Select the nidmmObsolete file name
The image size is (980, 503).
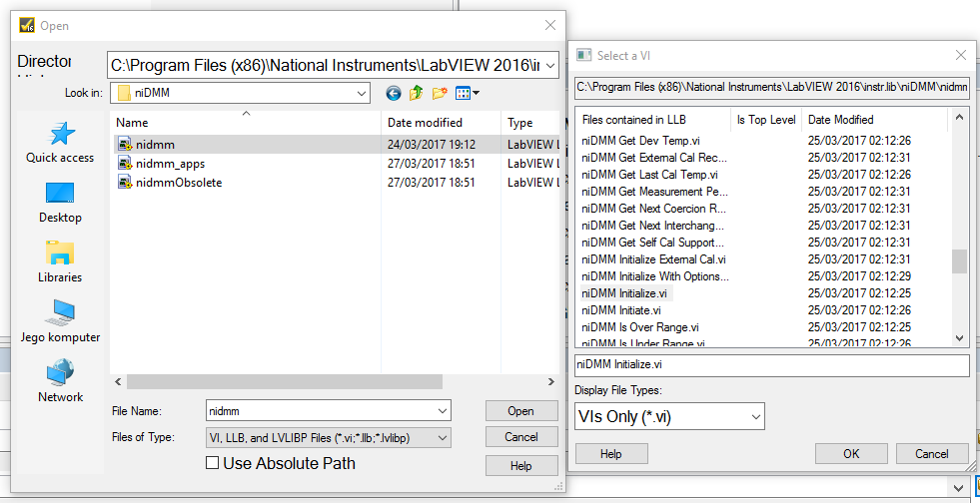click(179, 183)
